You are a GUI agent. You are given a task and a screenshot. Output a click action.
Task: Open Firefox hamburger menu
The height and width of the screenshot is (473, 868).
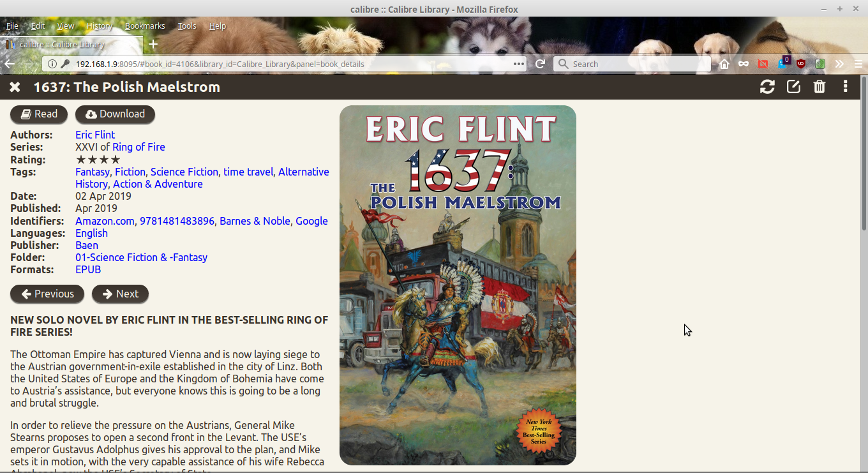click(858, 64)
